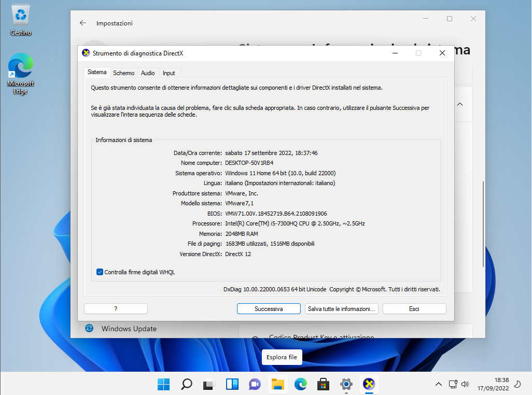This screenshot has width=532, height=395.
Task: Open Microsoft Store on the taskbar
Action: pos(323,384)
